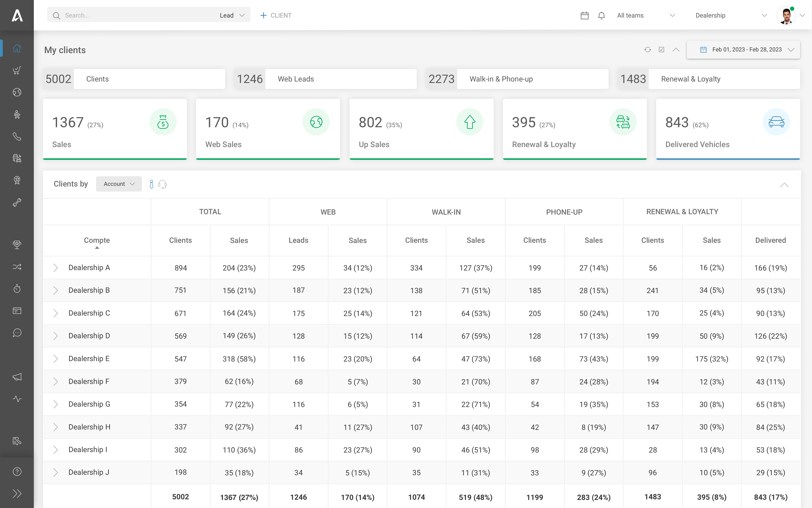This screenshot has width=812, height=508.
Task: Sort by the Compte column header
Action: (97, 240)
